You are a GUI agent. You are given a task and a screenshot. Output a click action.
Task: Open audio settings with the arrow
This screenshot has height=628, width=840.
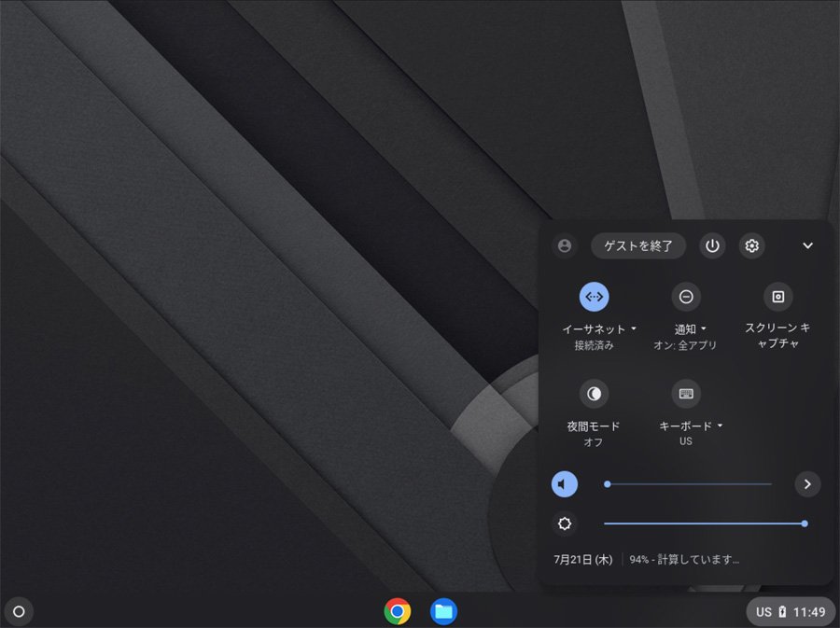pyautogui.click(x=807, y=484)
